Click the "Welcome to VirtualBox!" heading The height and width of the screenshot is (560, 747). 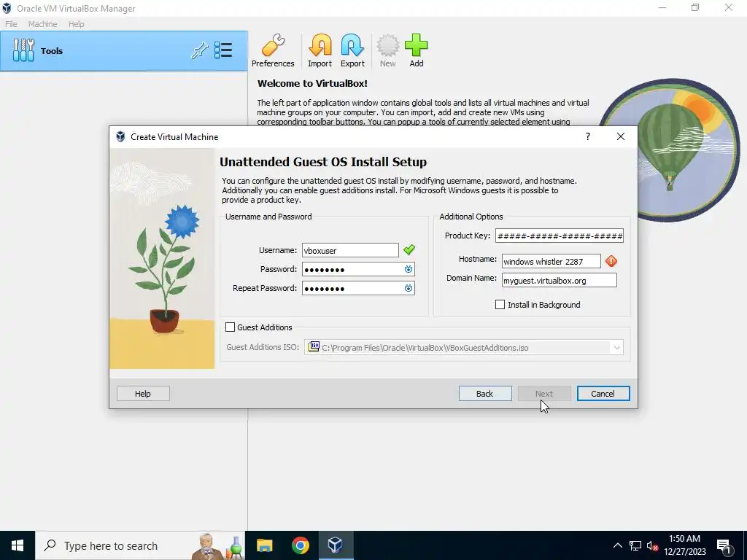pos(312,83)
